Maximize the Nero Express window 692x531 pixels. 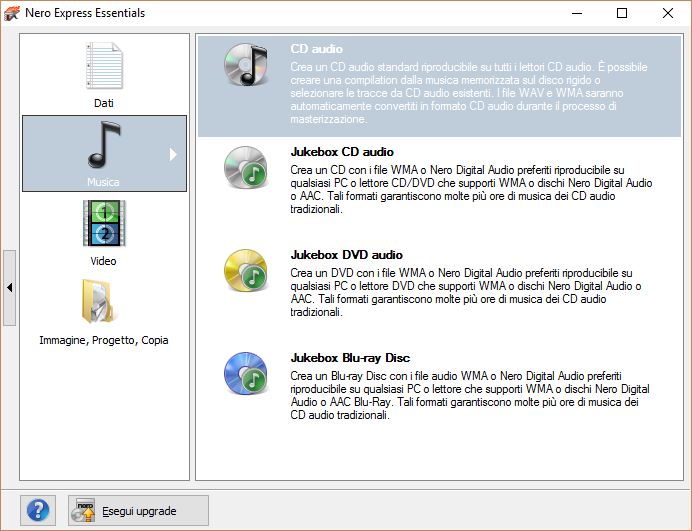[622, 13]
